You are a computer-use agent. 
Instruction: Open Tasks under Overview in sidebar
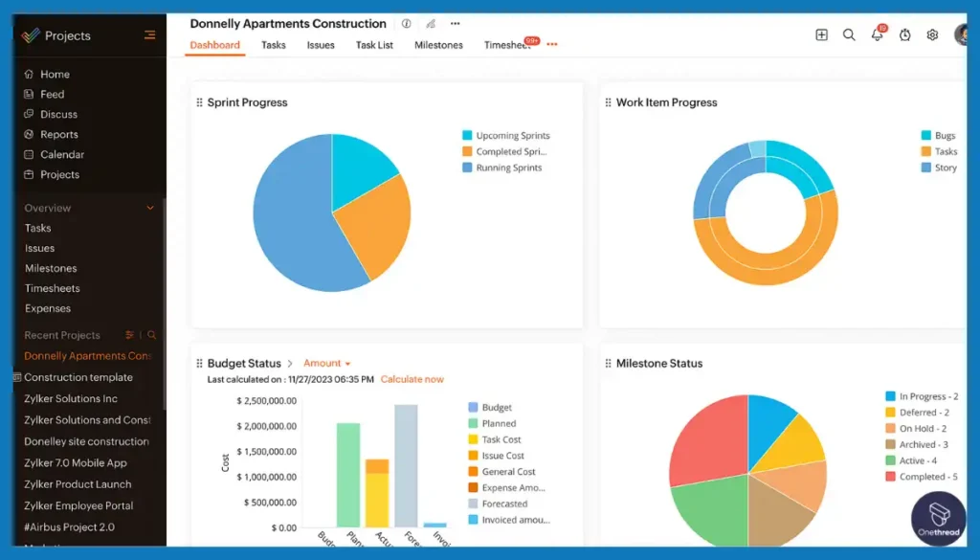tap(37, 228)
